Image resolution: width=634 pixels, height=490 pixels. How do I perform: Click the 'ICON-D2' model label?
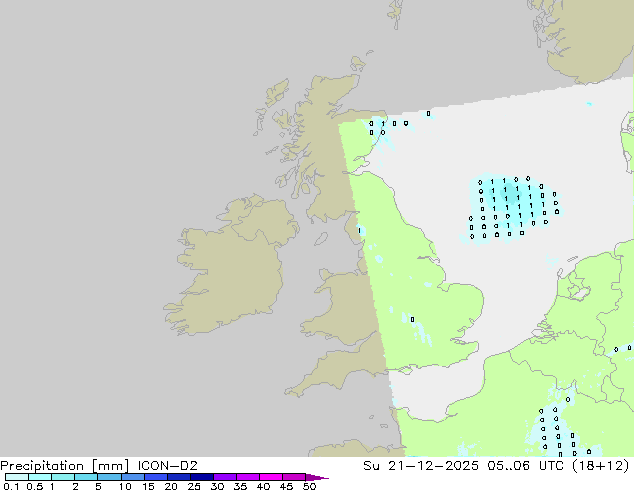coord(167,466)
